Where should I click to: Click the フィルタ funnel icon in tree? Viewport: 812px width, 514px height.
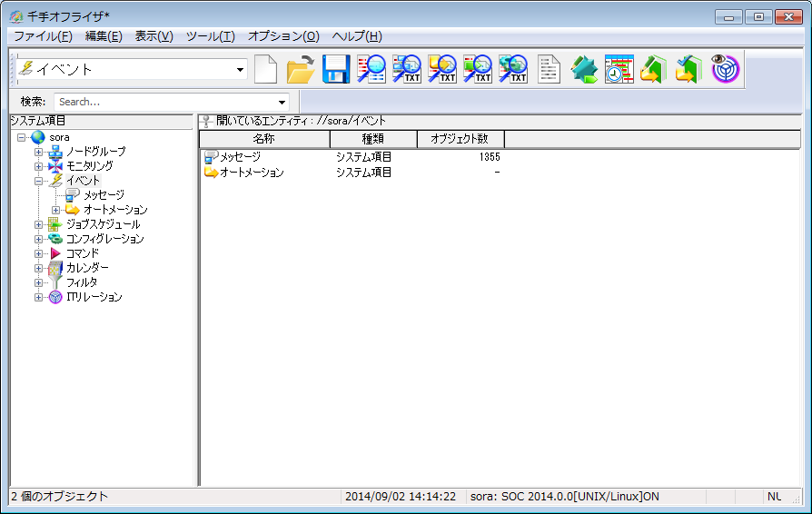point(55,282)
